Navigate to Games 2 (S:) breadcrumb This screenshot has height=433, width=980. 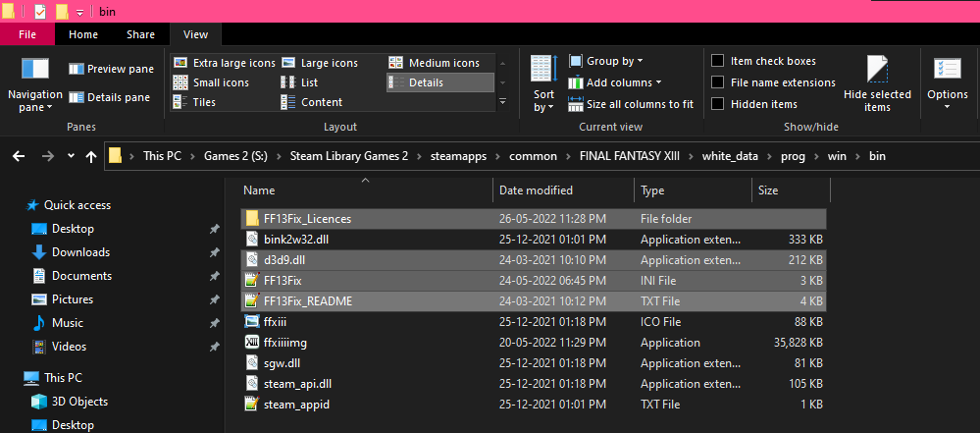tap(235, 156)
